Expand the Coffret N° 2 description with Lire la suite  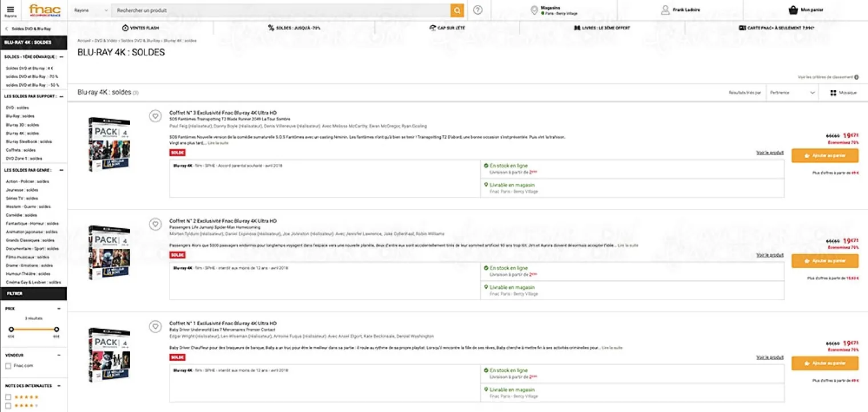click(628, 245)
